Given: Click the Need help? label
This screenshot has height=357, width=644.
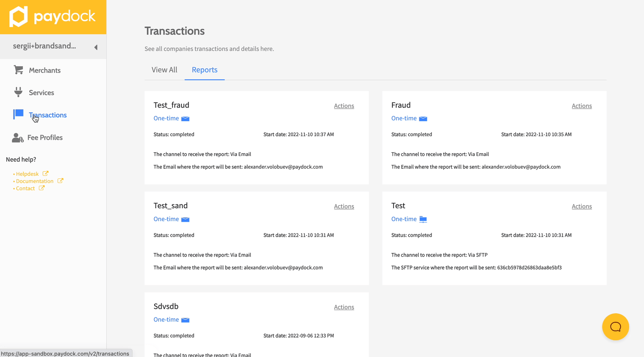Looking at the screenshot, I should tap(21, 160).
